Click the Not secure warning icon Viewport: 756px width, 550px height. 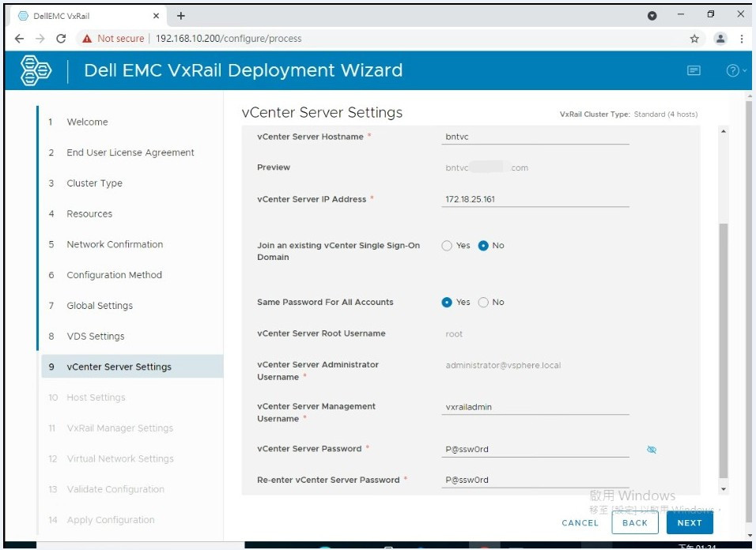click(x=87, y=39)
